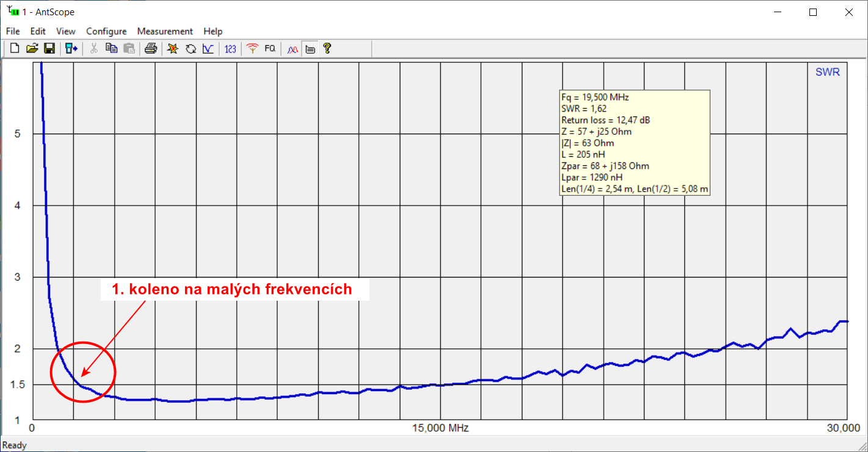Click the read-from-analyzer device icon

tap(71, 49)
